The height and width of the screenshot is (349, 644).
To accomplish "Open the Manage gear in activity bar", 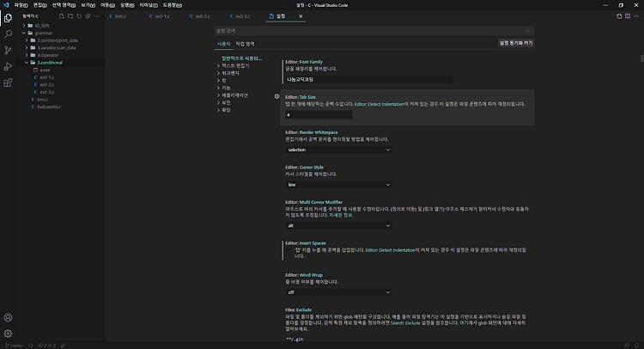I will [8, 334].
